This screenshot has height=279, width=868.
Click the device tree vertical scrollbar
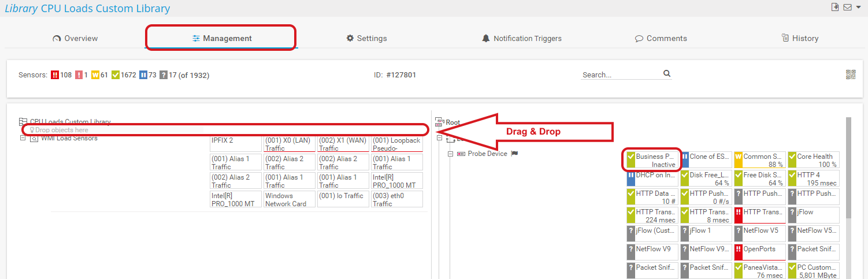(848, 168)
